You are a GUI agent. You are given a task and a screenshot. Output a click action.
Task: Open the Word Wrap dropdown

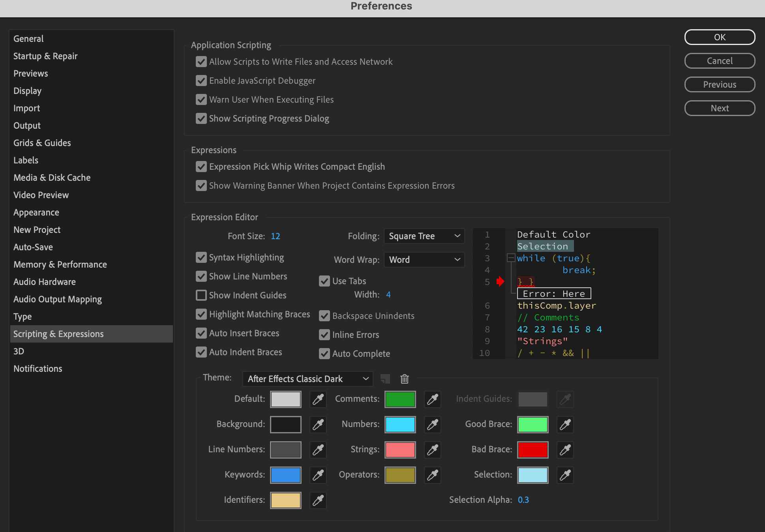(x=424, y=260)
